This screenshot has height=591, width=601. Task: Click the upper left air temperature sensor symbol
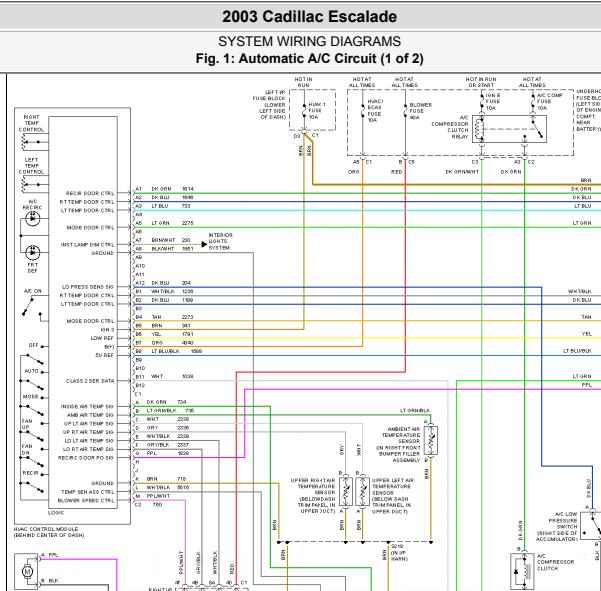[x=363, y=491]
